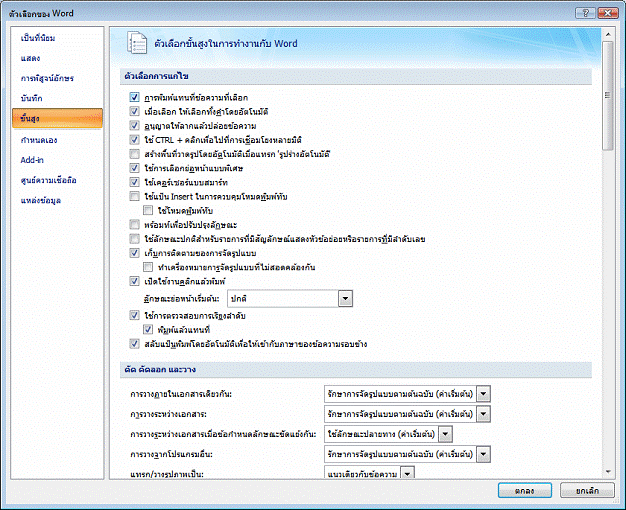The width and height of the screenshot is (626, 510).
Task: Open default paragraph style 'ปกติ' dropdown
Action: point(345,298)
